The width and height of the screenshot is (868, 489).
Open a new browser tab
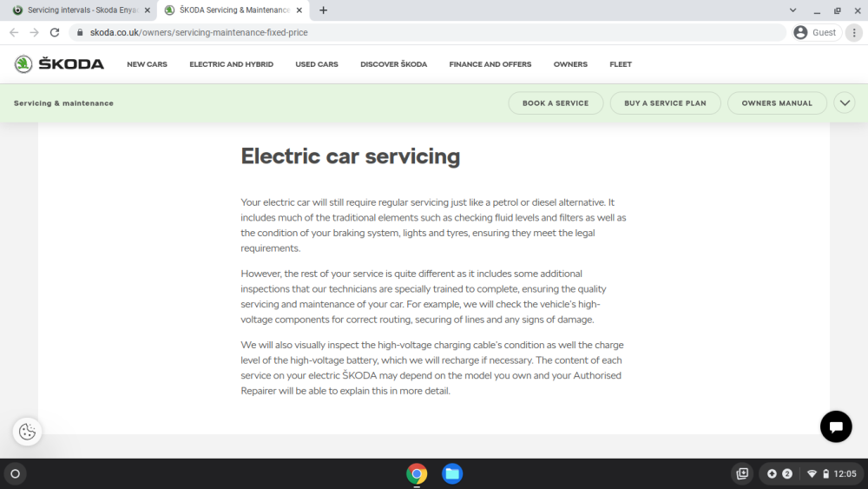coord(323,10)
